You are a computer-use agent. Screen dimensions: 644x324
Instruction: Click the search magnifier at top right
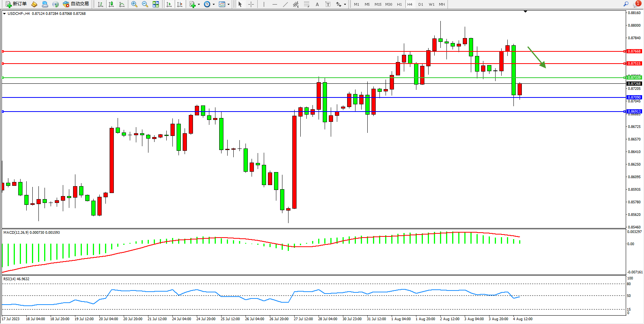coord(626,4)
